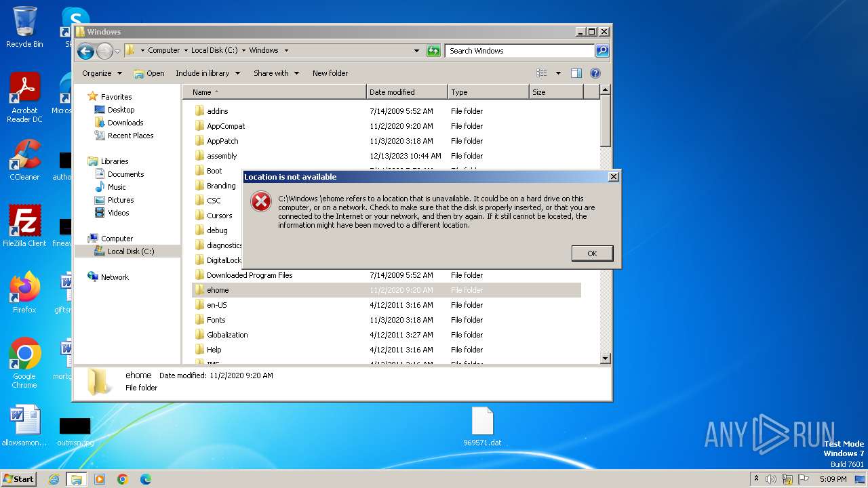Sort by the Date modified column header
This screenshot has height=488, width=868.
(x=407, y=91)
